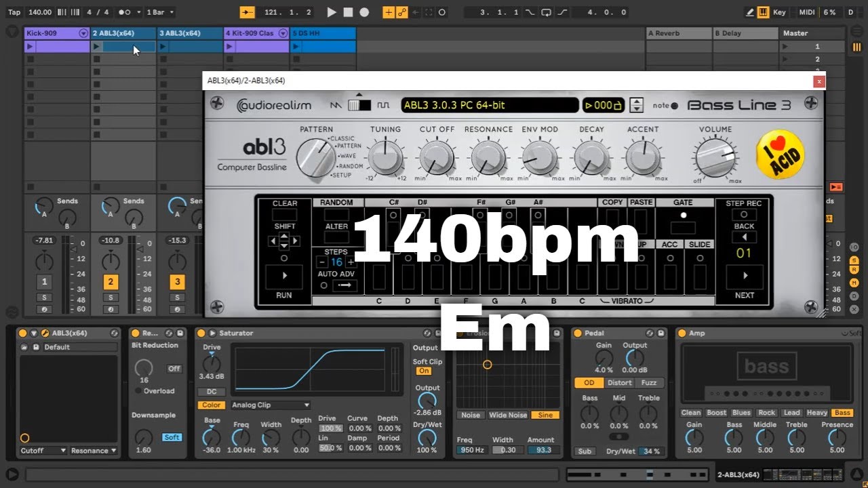Toggle the Loop switch
The width and height of the screenshot is (868, 488).
(x=547, y=12)
